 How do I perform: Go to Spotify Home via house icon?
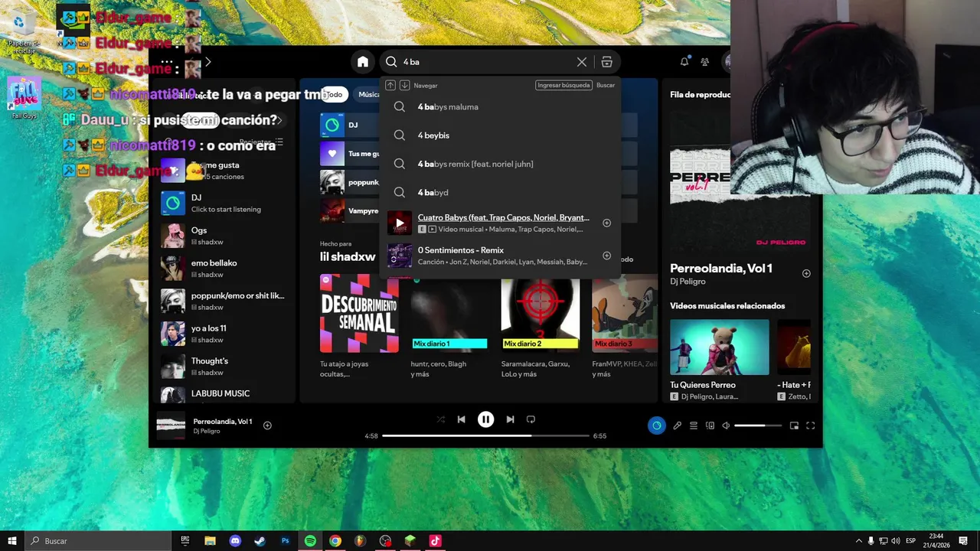pyautogui.click(x=363, y=62)
